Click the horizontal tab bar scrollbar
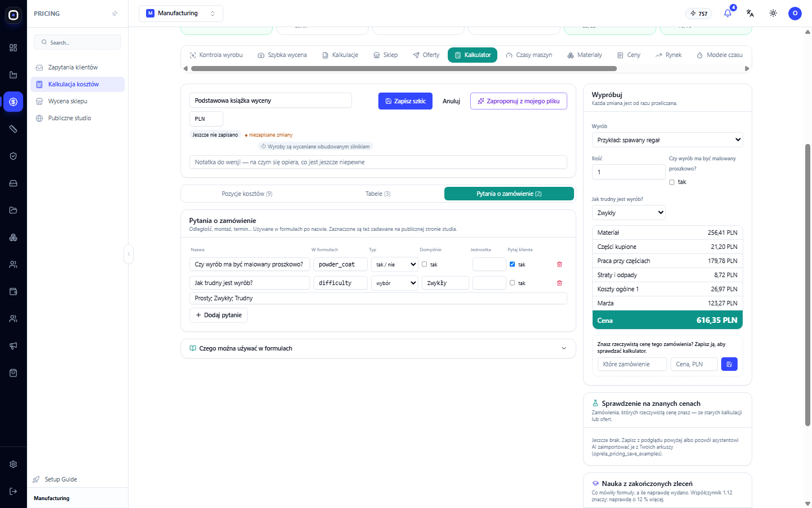812x508 pixels. (x=404, y=68)
